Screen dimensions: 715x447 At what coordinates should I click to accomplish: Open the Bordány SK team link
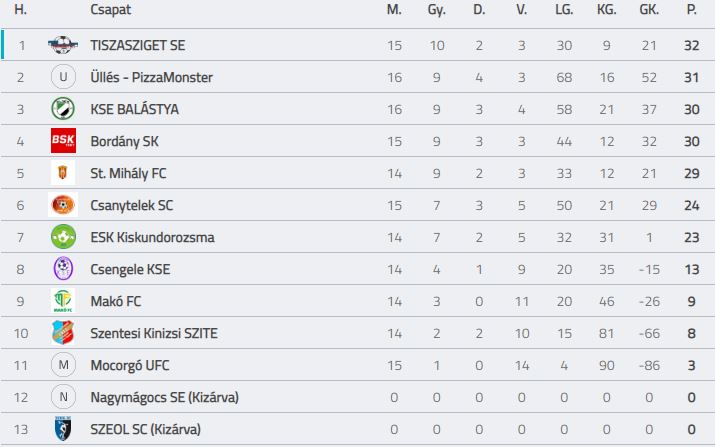[x=124, y=141]
